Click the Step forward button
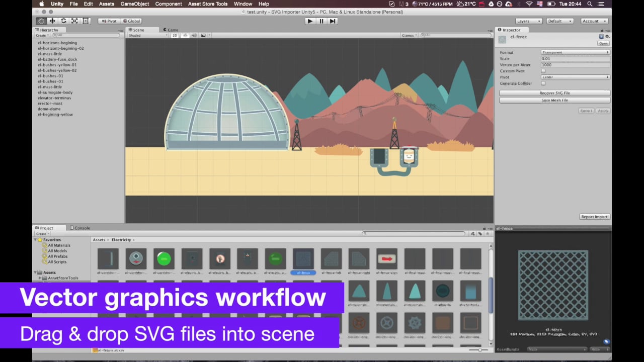Image resolution: width=644 pixels, height=362 pixels. pyautogui.click(x=333, y=21)
